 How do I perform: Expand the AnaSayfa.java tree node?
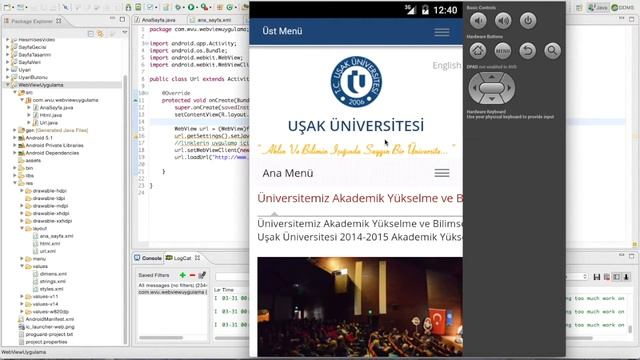[x=29, y=108]
